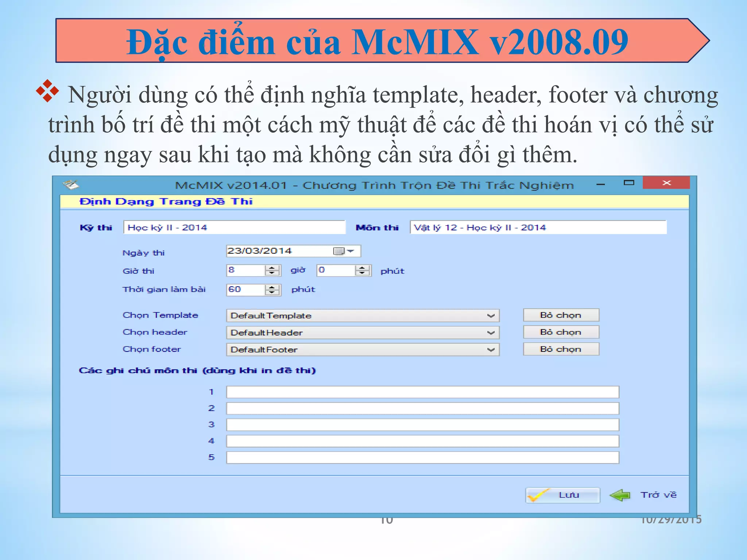
Task: Click the McMIX app icon in title bar
Action: [x=71, y=185]
